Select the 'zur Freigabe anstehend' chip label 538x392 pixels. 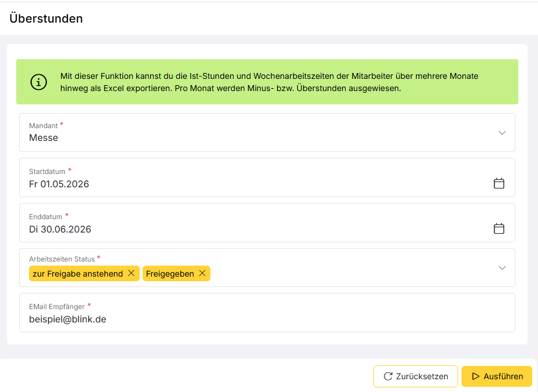[x=78, y=274]
